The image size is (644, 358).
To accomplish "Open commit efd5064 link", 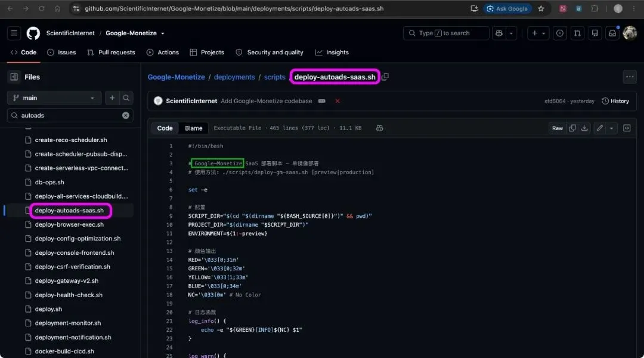I will (555, 101).
